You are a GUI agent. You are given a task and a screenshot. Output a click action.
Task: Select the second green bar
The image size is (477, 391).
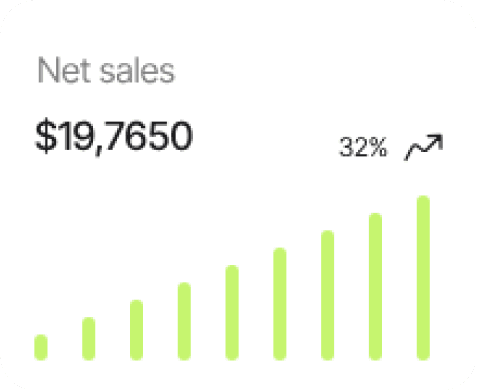(x=89, y=339)
